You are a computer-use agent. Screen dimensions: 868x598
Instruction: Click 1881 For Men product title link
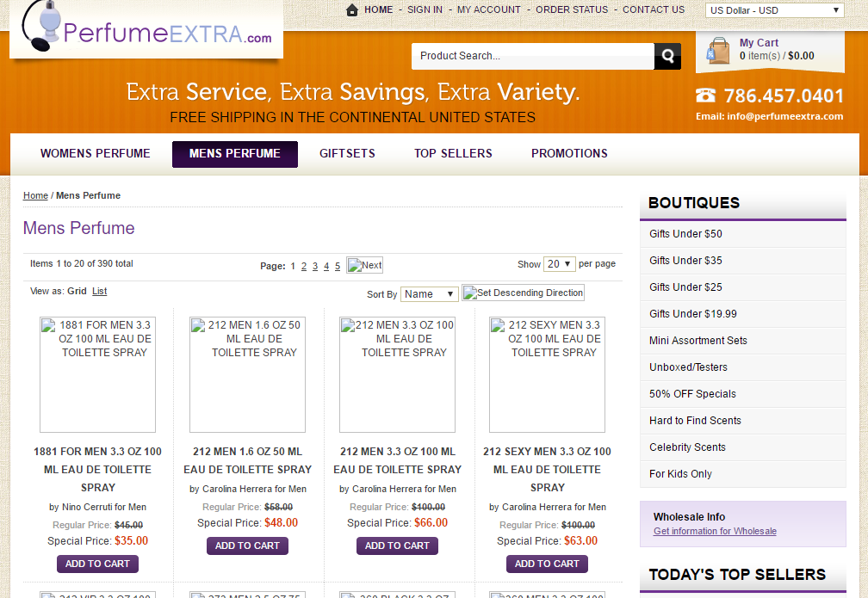(x=97, y=469)
